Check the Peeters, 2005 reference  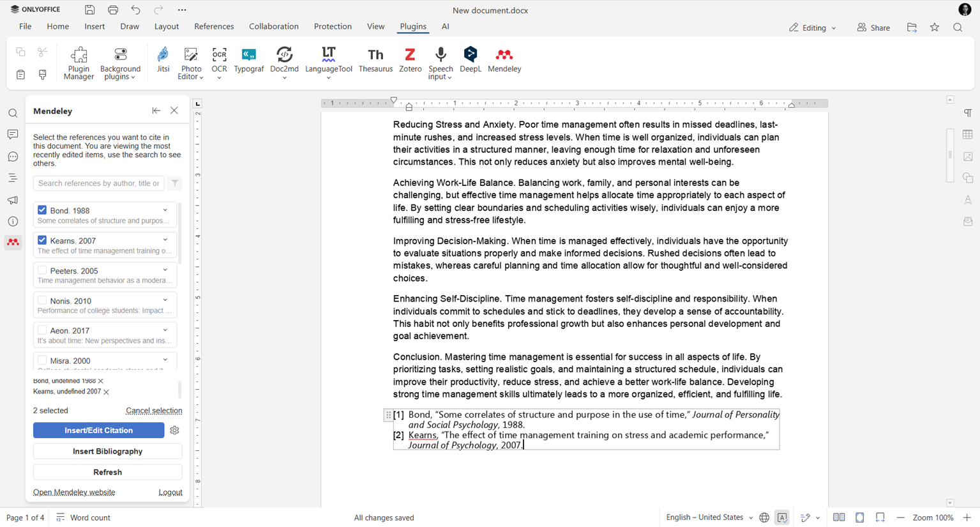(x=42, y=270)
